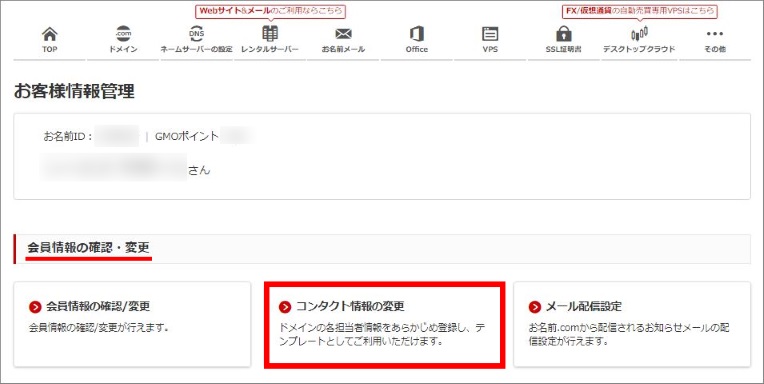Open ドメイン menu label
The height and width of the screenshot is (384, 764).
pos(123,49)
